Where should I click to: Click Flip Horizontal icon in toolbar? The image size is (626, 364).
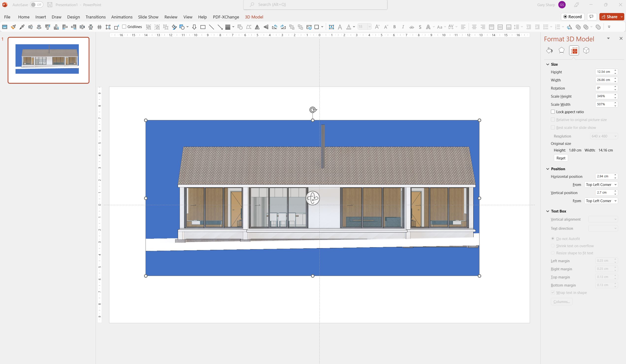coord(257,27)
